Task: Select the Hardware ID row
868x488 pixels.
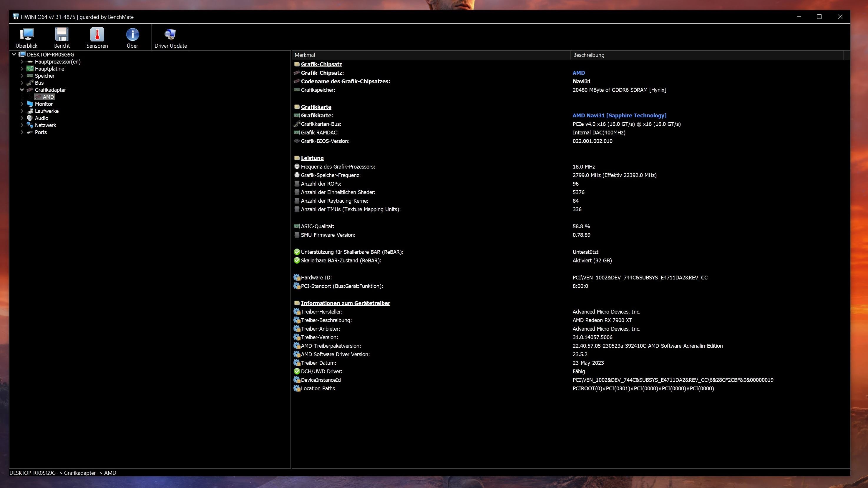Action: coord(316,277)
